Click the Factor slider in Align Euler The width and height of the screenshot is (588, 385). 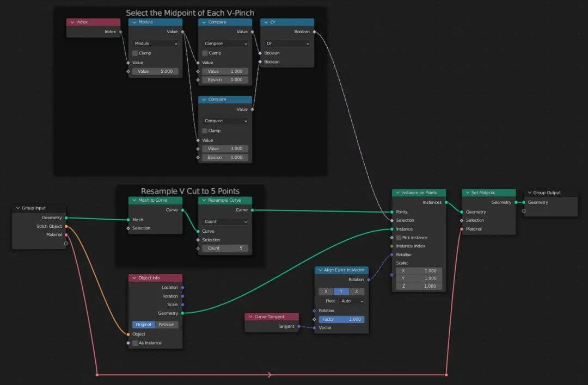[x=341, y=319]
